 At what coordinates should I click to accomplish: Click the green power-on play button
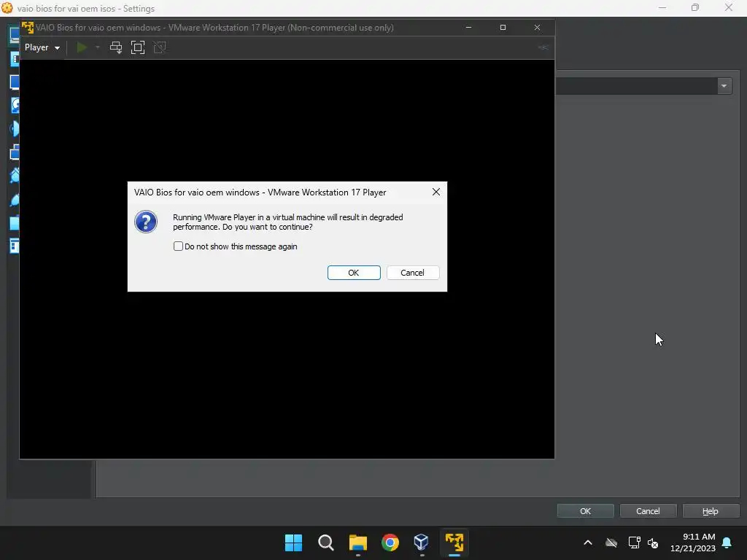tap(82, 47)
